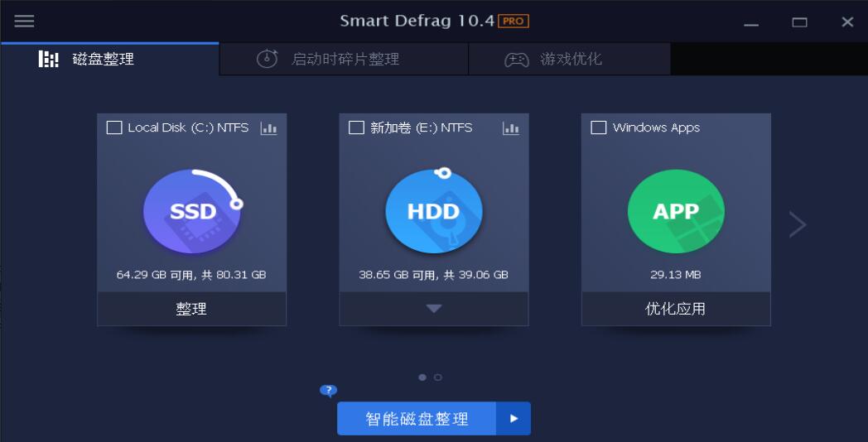This screenshot has height=442, width=868.
Task: Click the blue HDD disk icon
Action: [433, 211]
